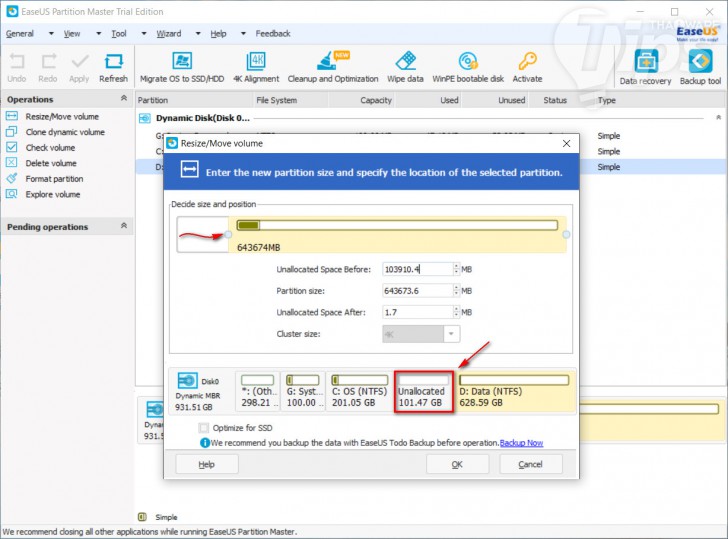This screenshot has height=539, width=728.
Task: Choose Explore volume in Operations
Action: pyautogui.click(x=52, y=195)
